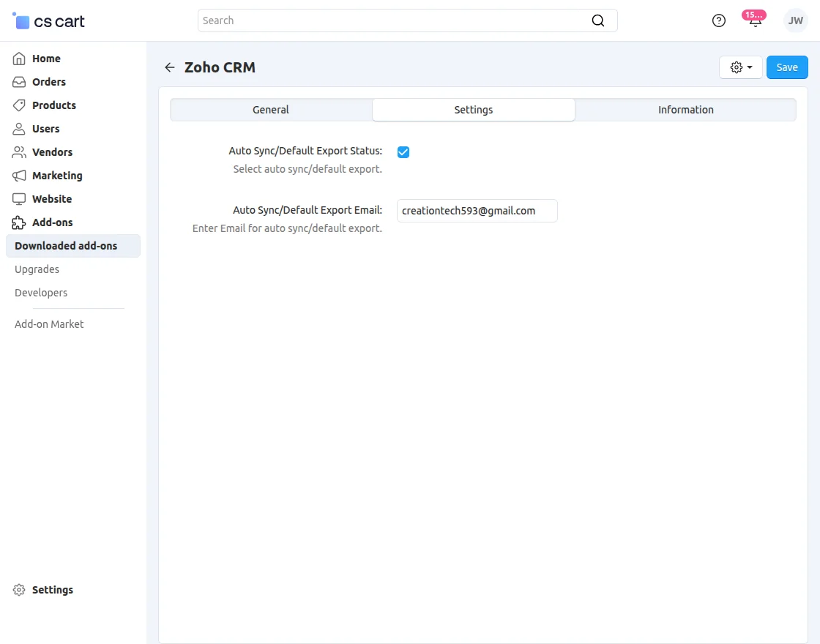Click the Vendors people icon
820x644 pixels.
(x=19, y=152)
